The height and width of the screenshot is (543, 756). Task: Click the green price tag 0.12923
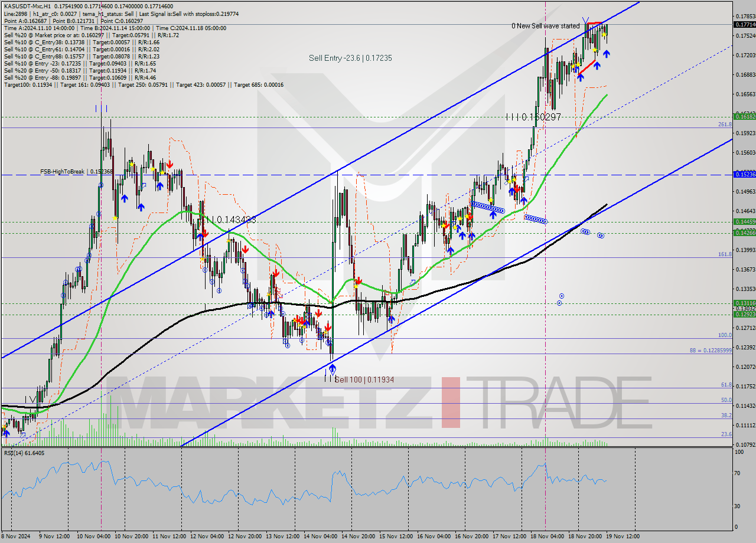pos(744,314)
